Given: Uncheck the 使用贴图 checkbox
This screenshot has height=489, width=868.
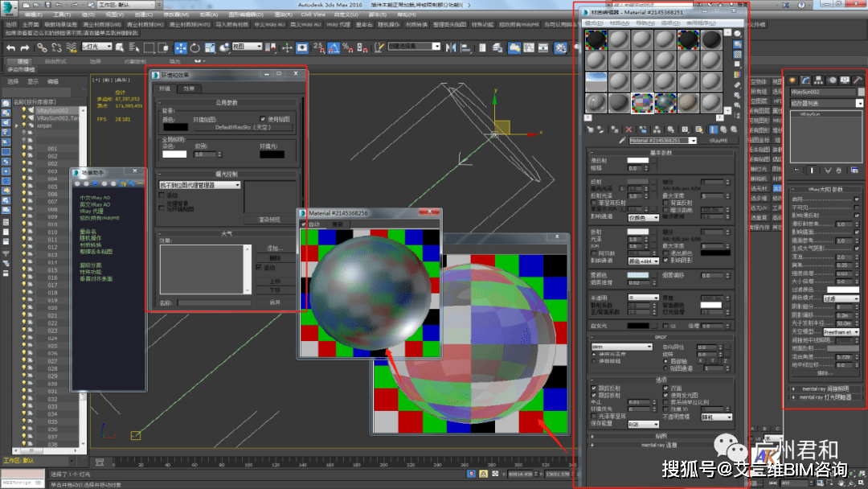Looking at the screenshot, I should [263, 119].
